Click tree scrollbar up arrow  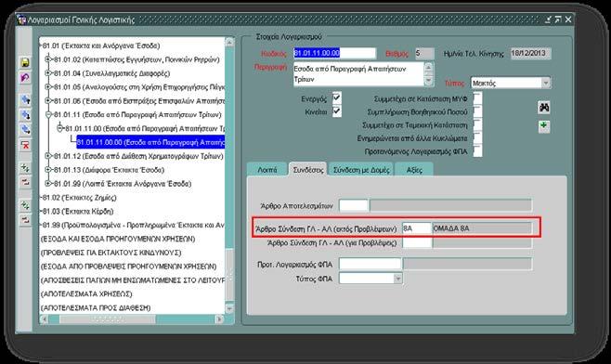[x=229, y=43]
